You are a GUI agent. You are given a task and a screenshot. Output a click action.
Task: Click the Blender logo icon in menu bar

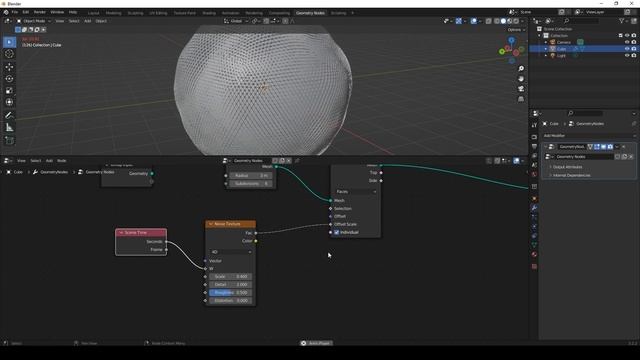[6, 12]
